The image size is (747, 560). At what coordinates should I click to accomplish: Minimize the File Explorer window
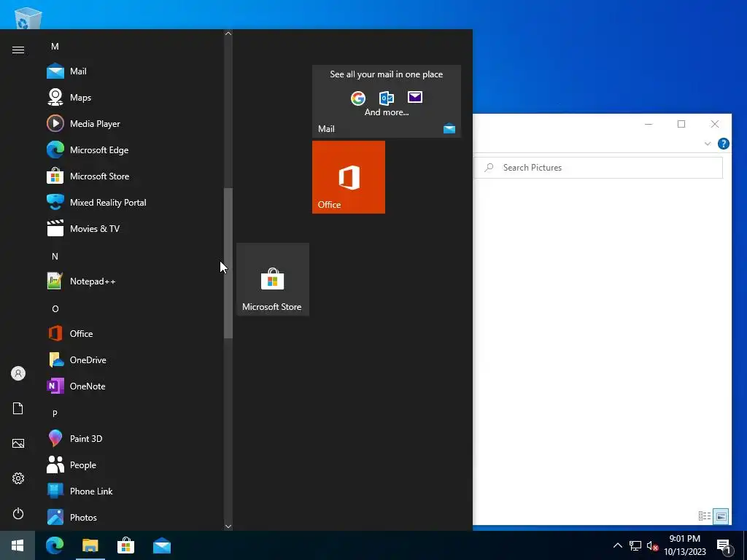[x=649, y=124]
